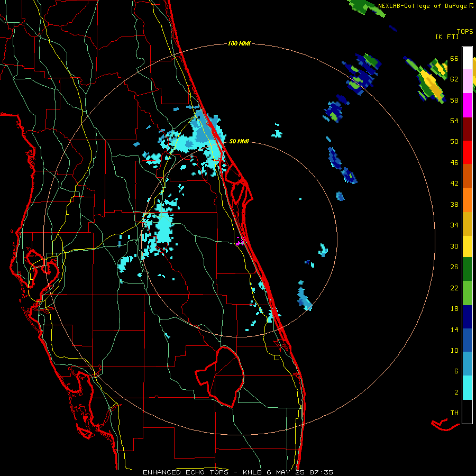Click the "10" scale label

[x=454, y=350]
